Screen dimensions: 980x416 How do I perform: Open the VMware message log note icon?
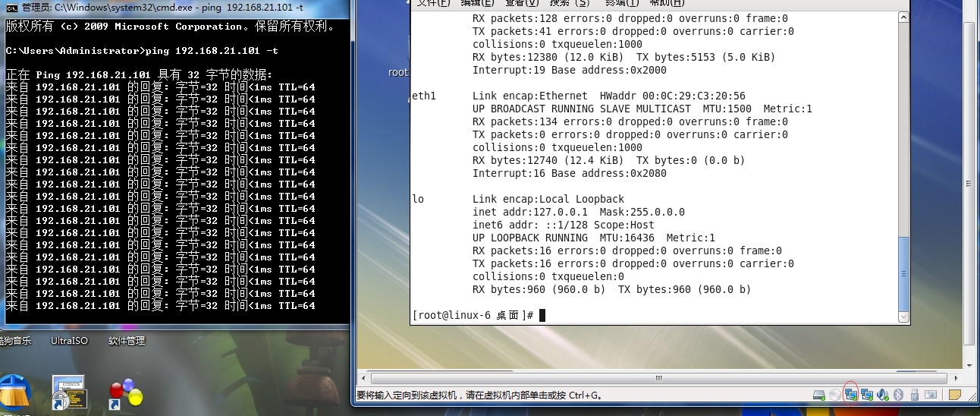[x=955, y=395]
